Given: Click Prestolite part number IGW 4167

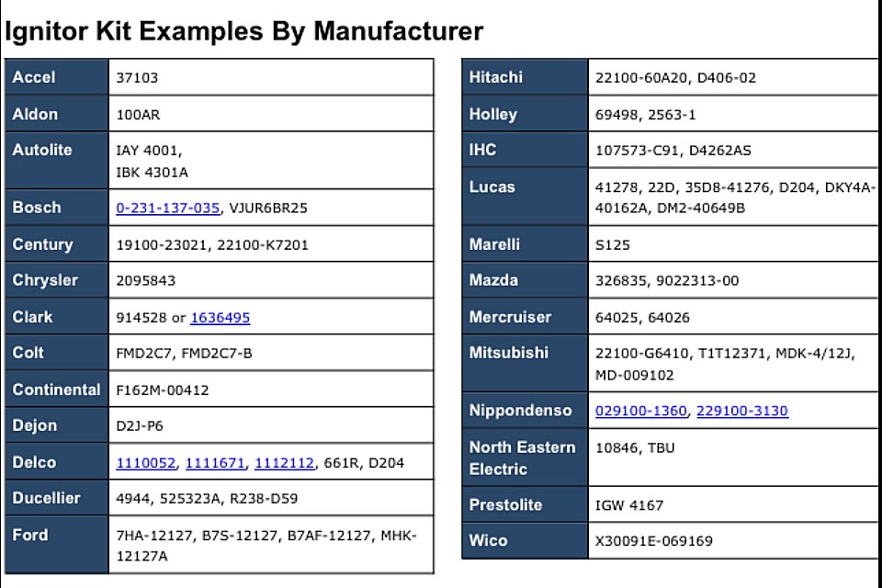Looking at the screenshot, I should [x=628, y=505].
